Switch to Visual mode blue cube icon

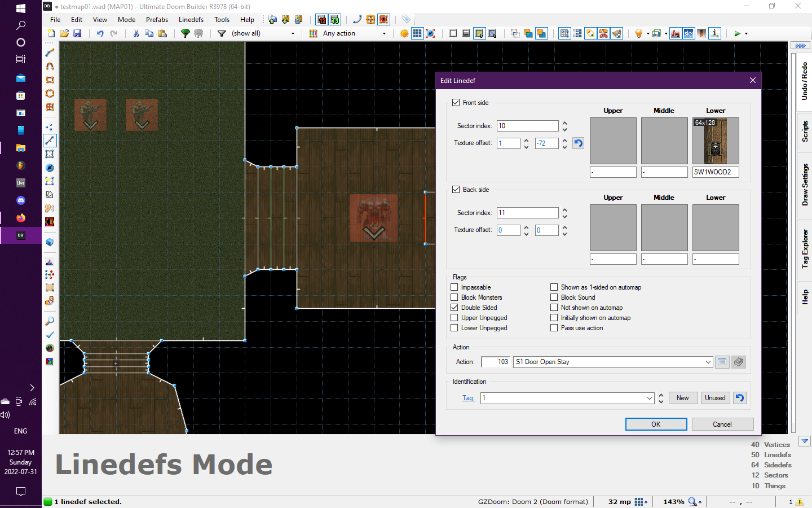(x=50, y=242)
